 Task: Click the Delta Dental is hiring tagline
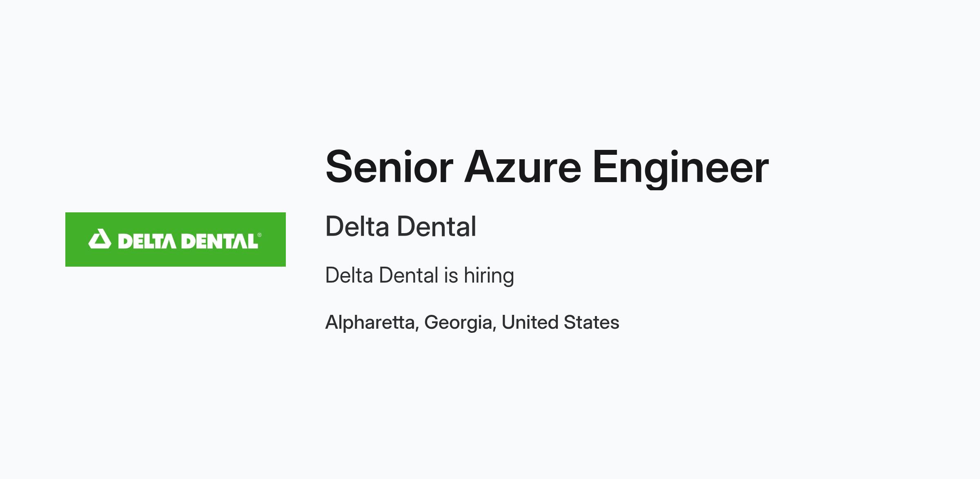(420, 276)
